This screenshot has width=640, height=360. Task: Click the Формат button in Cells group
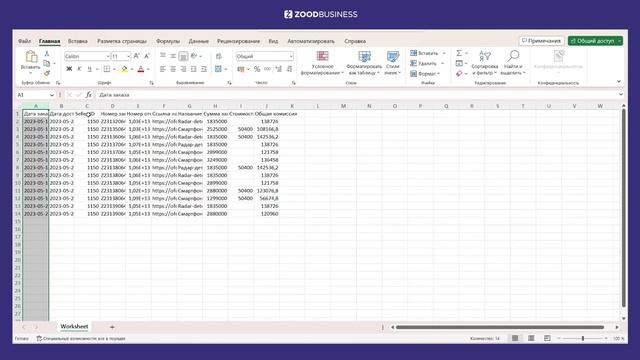(x=425, y=73)
